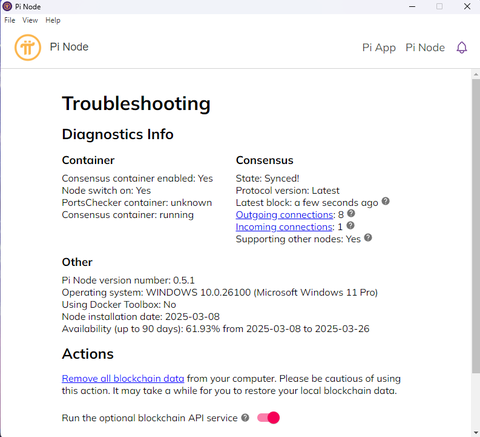Click the Consensus section heading
480x437 pixels.
click(265, 160)
